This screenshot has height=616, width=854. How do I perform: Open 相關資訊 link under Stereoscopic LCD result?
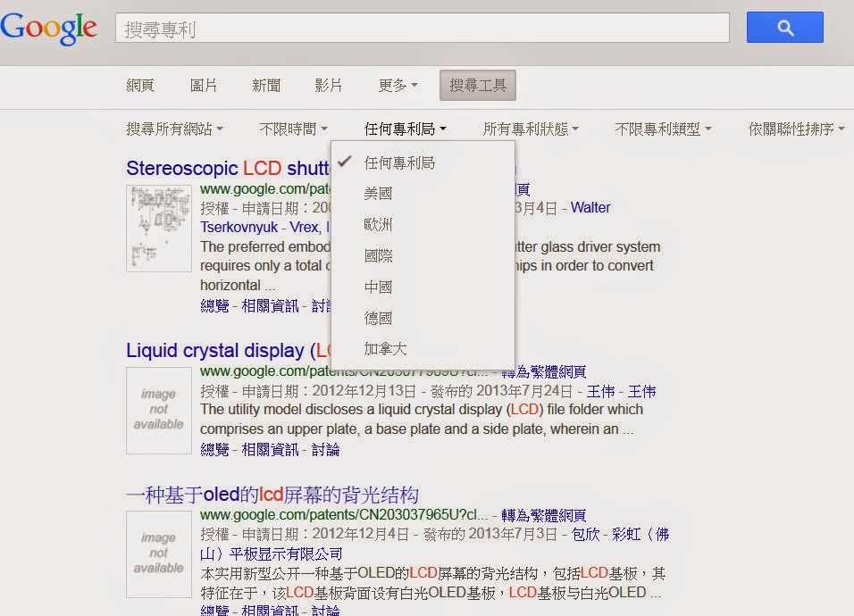[270, 306]
